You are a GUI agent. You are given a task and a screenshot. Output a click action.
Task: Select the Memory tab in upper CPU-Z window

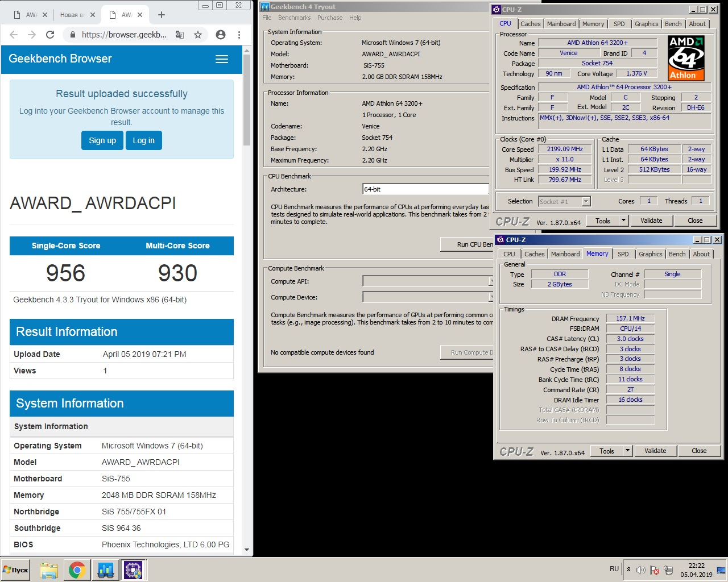(x=593, y=24)
